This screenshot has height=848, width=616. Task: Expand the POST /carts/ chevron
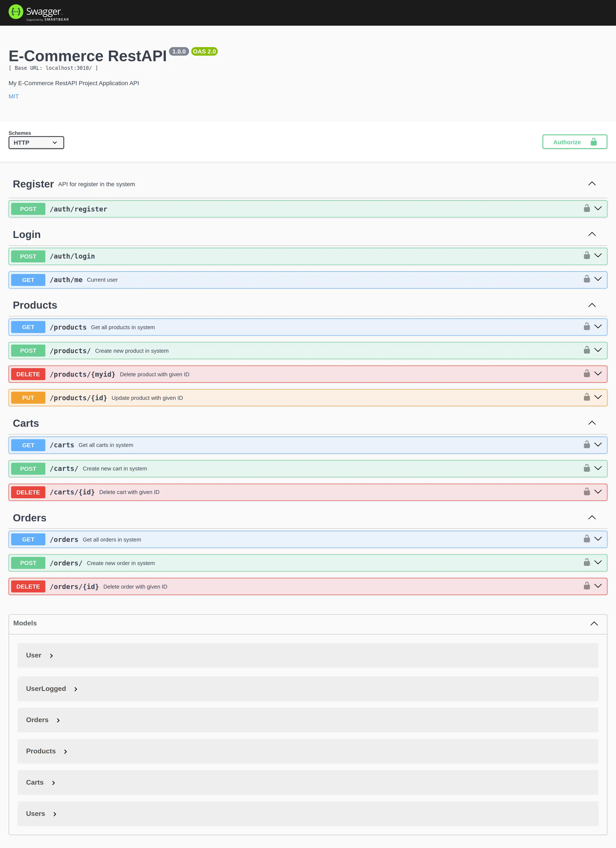[598, 468]
